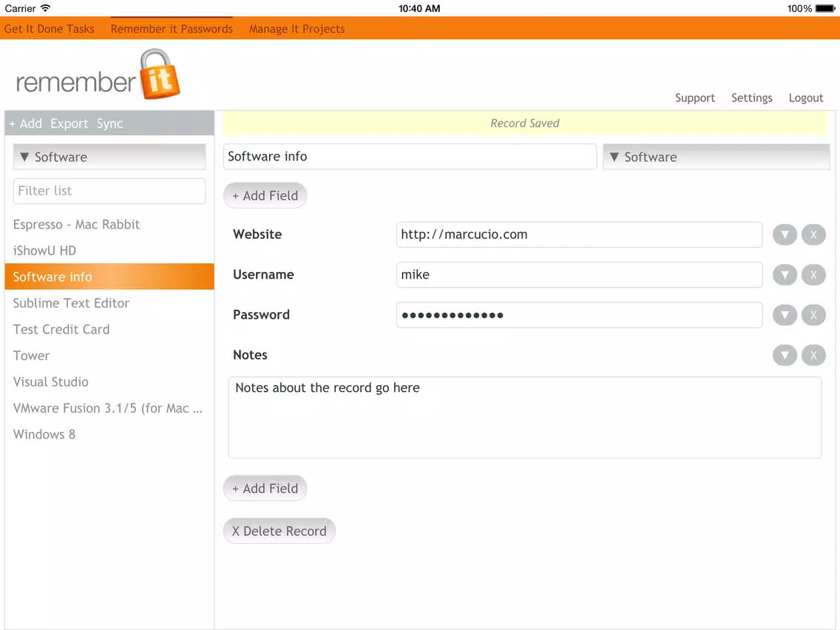Open the record's Software category dropdown
This screenshot has height=630, width=840.
click(717, 157)
